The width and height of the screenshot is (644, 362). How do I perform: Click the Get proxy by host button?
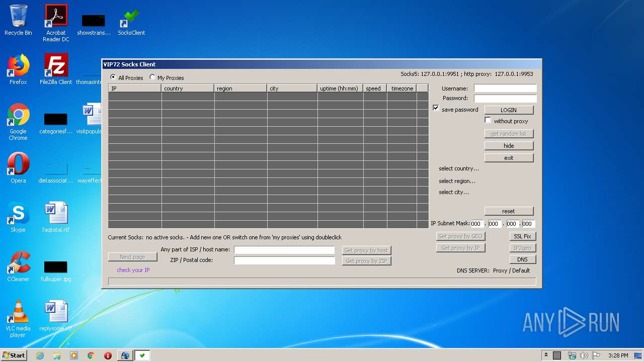366,250
